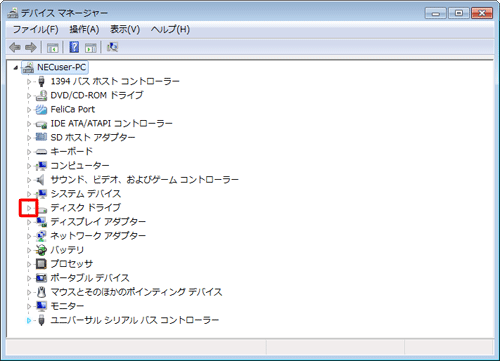Select サウンド、ビデオ、およびゲーム コントローラー item
Image resolution: width=500 pixels, height=361 pixels.
(145, 180)
